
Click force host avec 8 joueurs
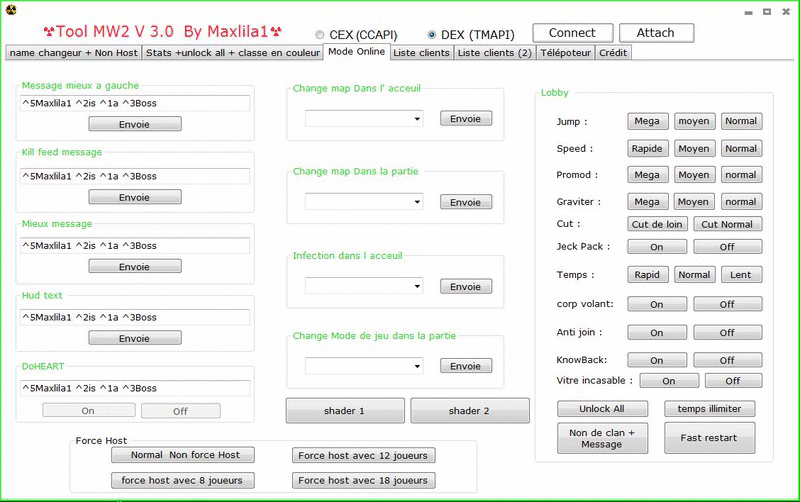click(183, 481)
